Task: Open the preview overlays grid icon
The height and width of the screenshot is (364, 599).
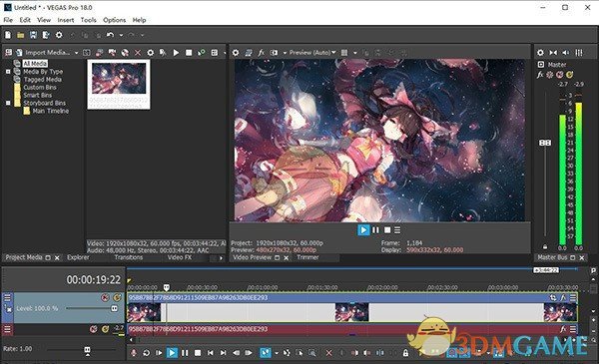Action: [344, 53]
